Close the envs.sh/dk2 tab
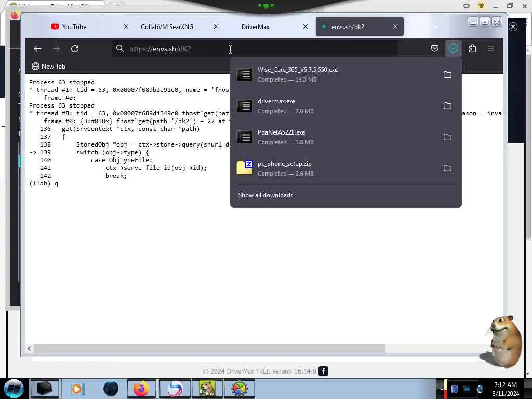 [395, 26]
